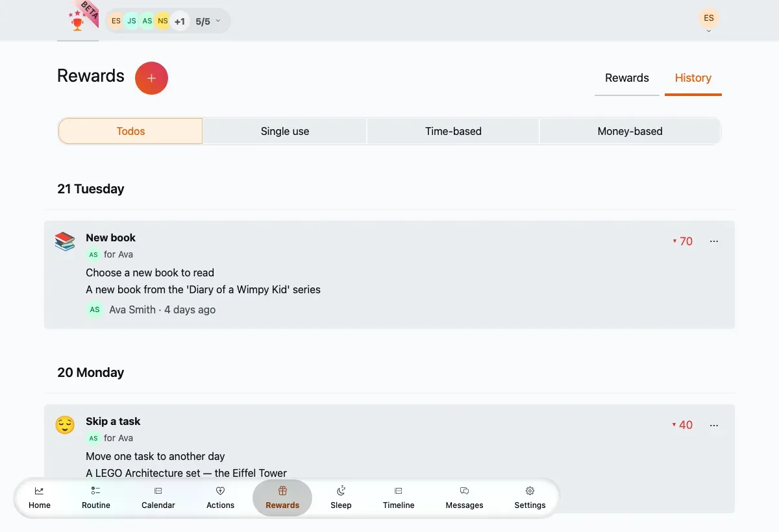Click the Skip a task title

(x=113, y=421)
